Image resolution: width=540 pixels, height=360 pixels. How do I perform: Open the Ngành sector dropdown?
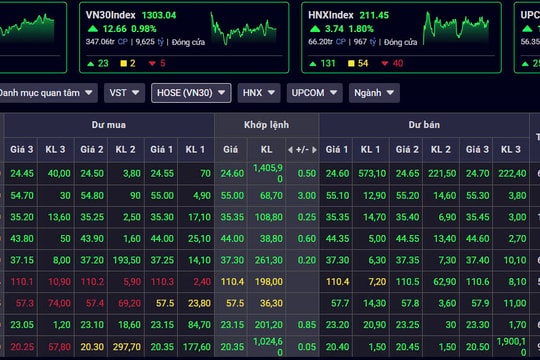click(374, 93)
